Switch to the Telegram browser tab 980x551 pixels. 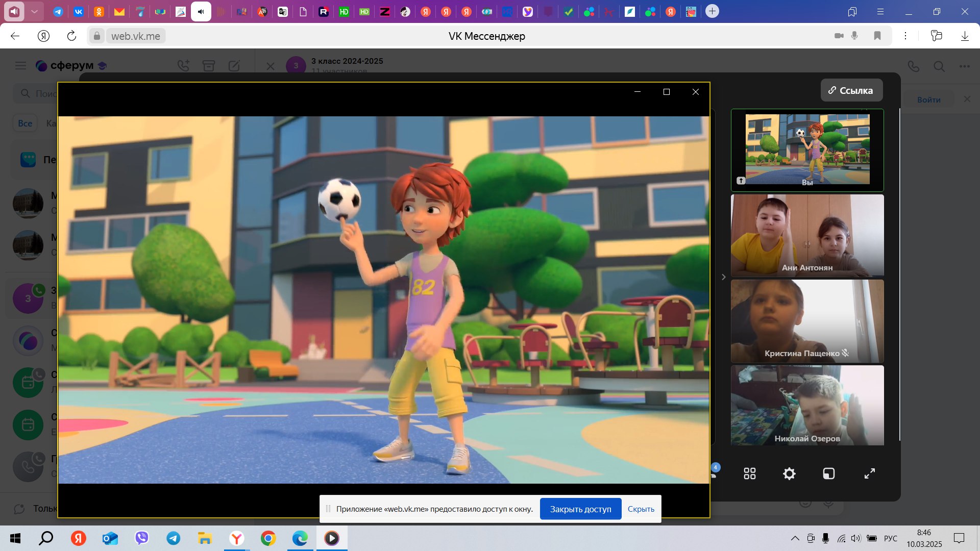58,11
